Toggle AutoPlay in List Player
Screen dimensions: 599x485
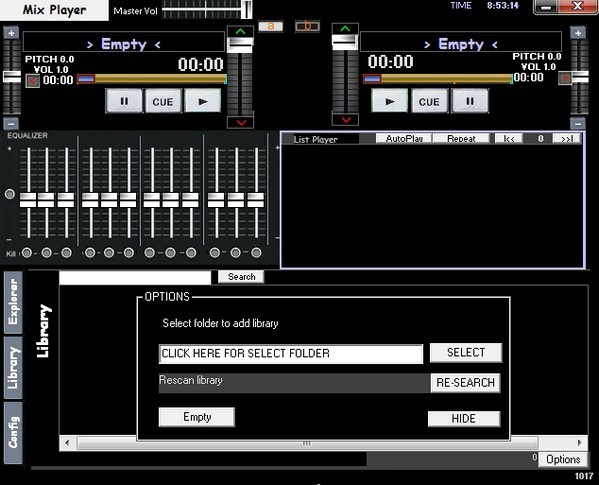point(404,138)
